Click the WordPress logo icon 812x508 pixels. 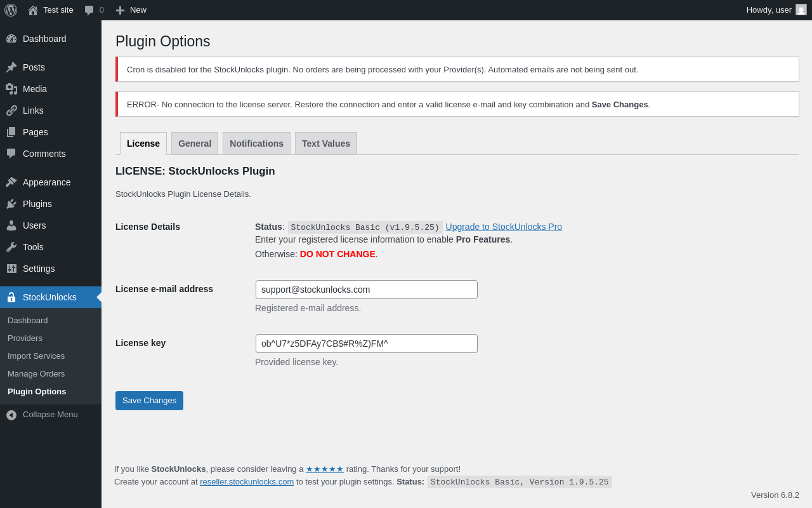tap(11, 10)
